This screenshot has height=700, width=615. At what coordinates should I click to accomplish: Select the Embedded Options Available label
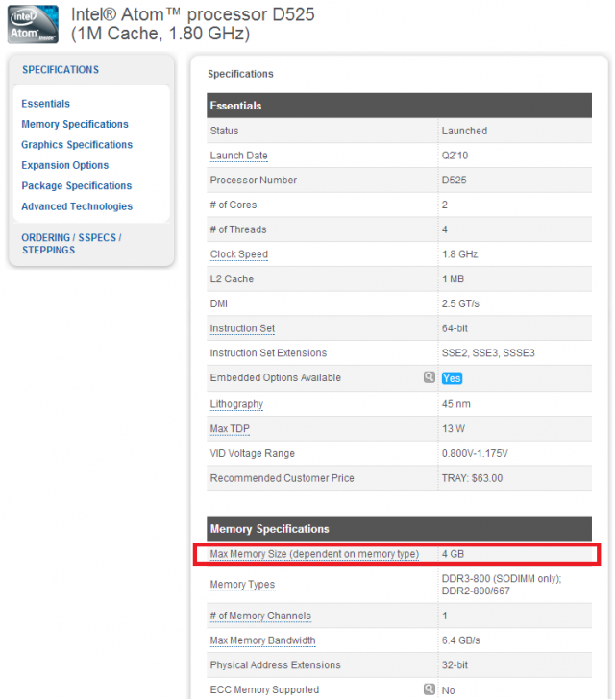click(275, 377)
